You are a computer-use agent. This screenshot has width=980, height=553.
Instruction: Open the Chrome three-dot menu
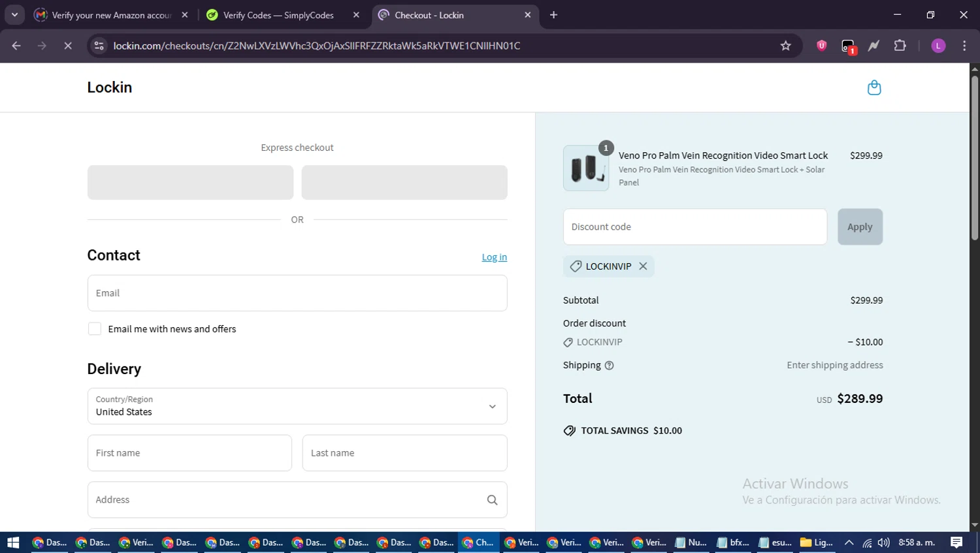964,46
